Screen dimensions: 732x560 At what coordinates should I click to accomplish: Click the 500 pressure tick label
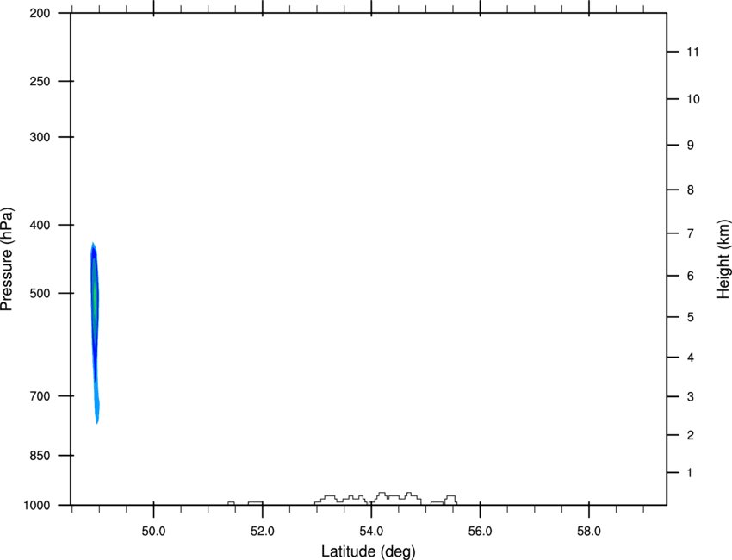point(40,293)
